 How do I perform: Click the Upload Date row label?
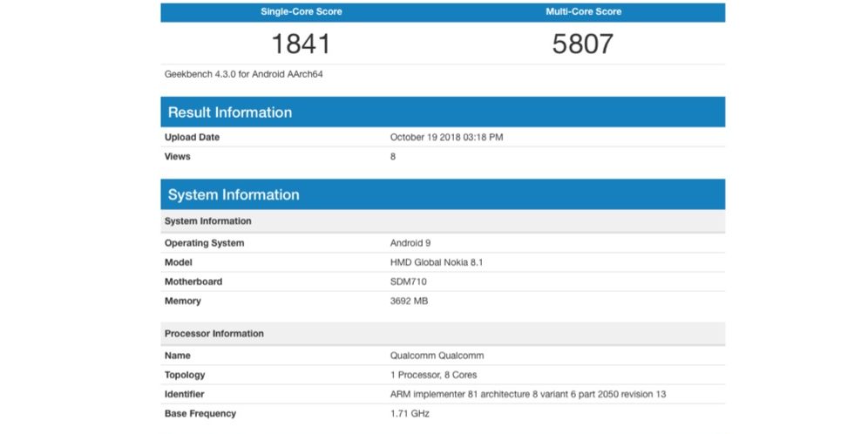pos(192,137)
